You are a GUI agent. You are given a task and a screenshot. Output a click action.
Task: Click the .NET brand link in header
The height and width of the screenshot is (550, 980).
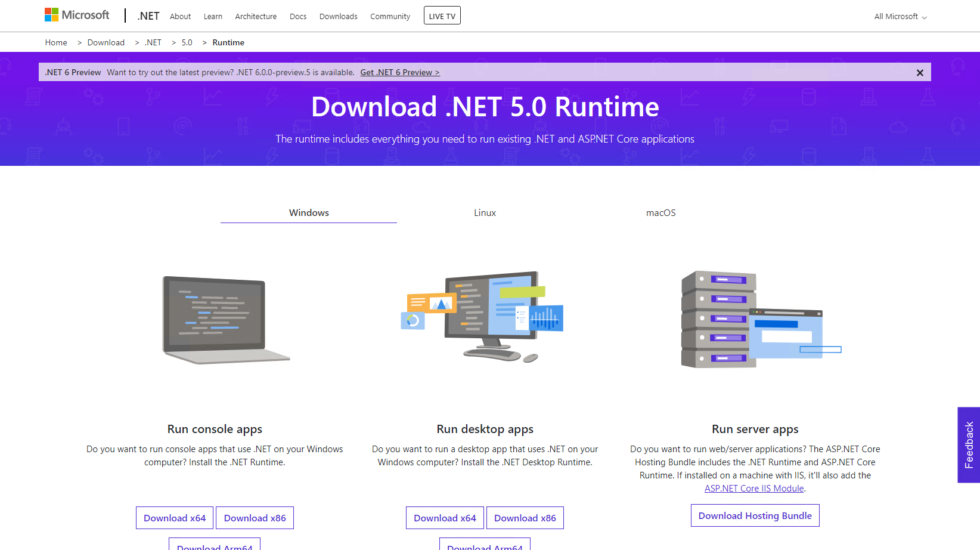click(x=148, y=16)
